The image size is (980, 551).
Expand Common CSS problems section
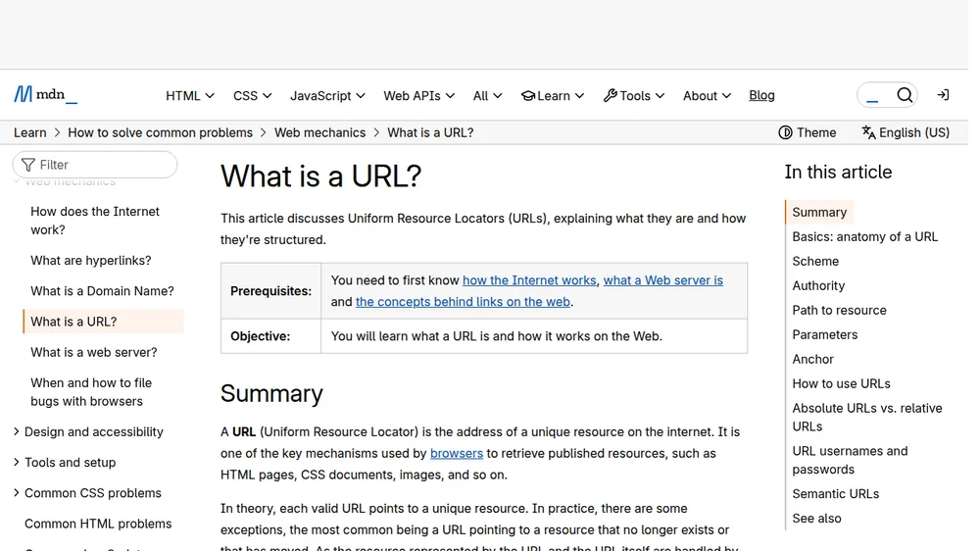tap(87, 493)
